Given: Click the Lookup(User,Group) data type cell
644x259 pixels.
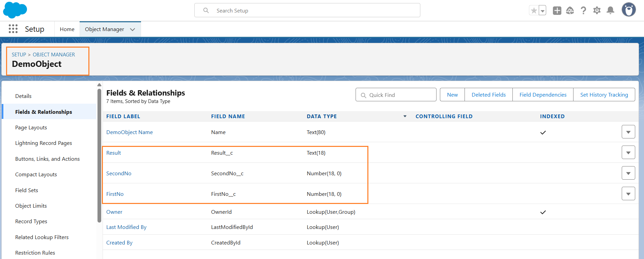Looking at the screenshot, I should coord(331,212).
